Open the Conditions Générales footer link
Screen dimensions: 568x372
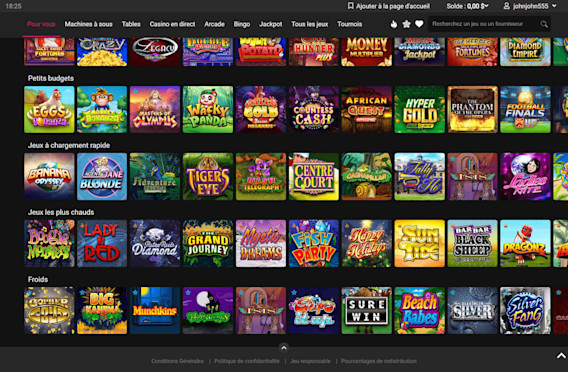pos(178,361)
